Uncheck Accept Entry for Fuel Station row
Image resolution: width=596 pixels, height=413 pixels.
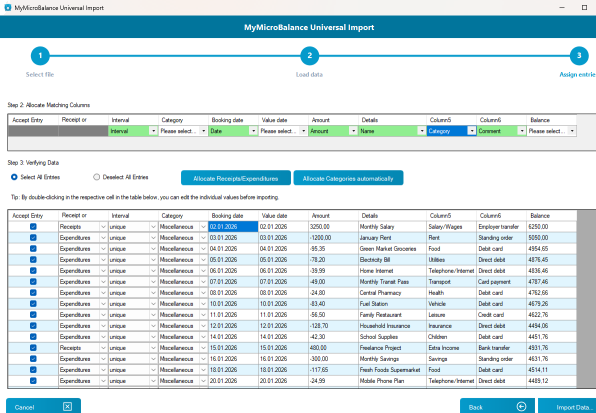tap(33, 304)
